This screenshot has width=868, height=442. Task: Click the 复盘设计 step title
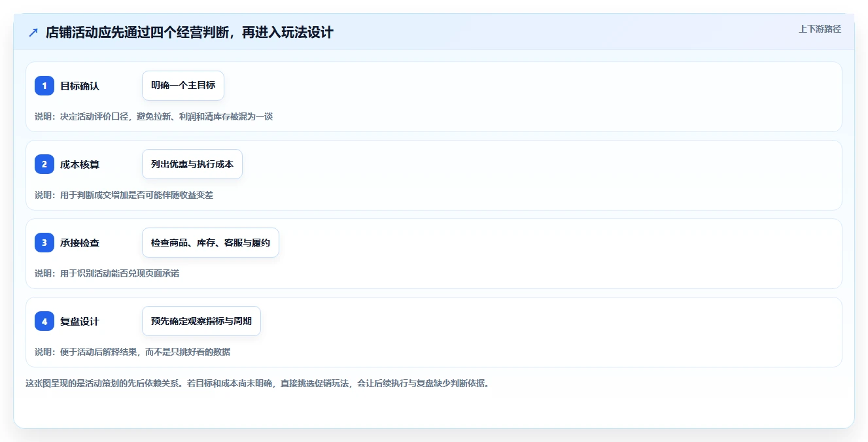tap(80, 321)
